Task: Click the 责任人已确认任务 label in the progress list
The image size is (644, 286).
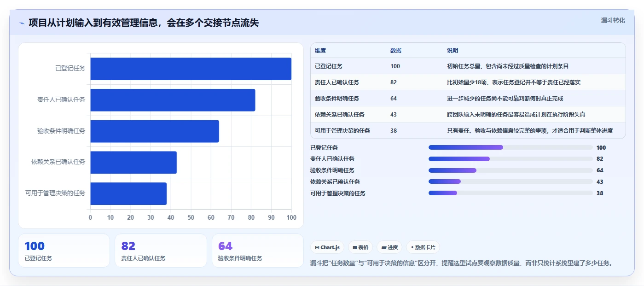Action: (x=332, y=159)
